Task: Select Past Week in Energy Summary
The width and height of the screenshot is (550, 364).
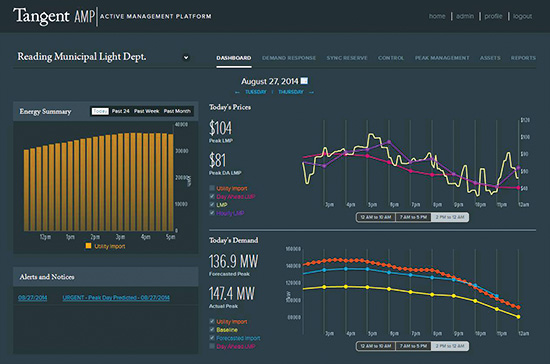Action: (x=146, y=111)
